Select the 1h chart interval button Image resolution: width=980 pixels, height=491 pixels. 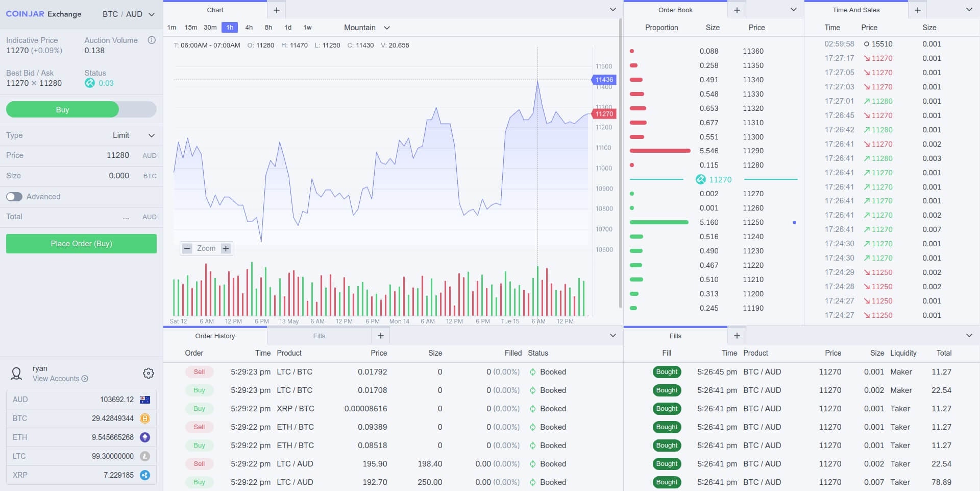230,28
